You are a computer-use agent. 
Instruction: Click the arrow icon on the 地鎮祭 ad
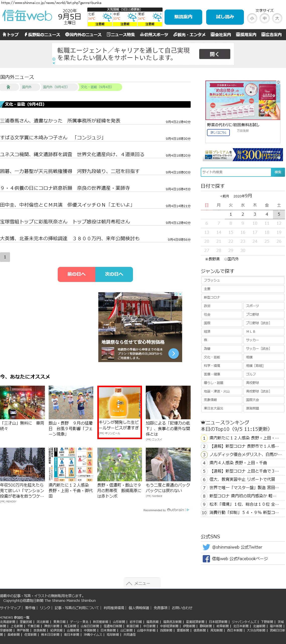point(173,354)
